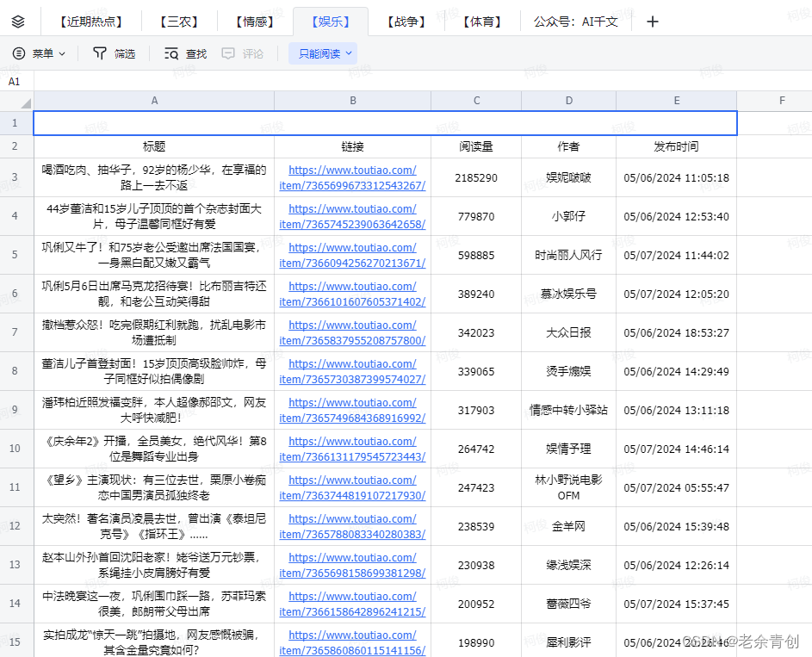Click author cell 蔷薇四爷
Image resolution: width=812 pixels, height=657 pixels.
point(568,604)
